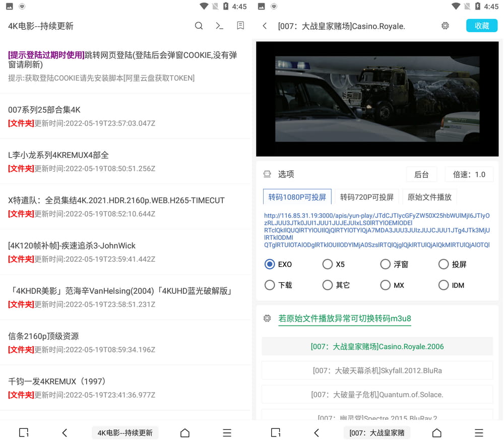
Task: Open home in the right bottom bar
Action: click(x=437, y=433)
